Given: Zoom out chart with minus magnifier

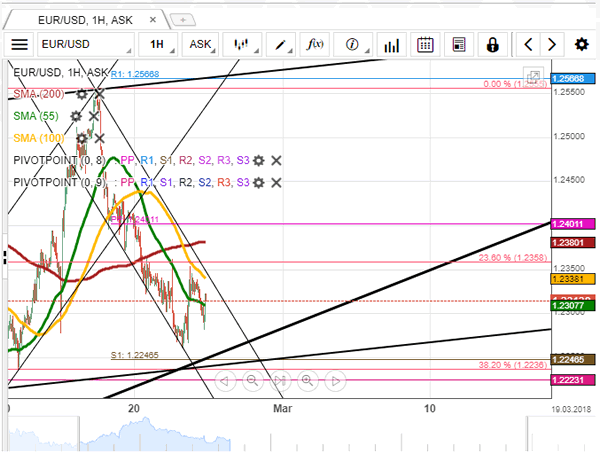Looking at the screenshot, I should (x=252, y=381).
